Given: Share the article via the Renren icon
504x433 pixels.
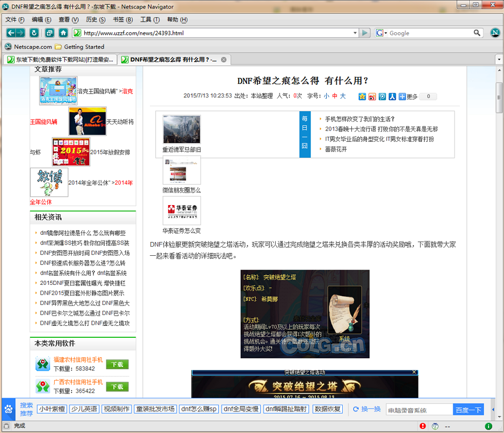Looking at the screenshot, I should click(x=392, y=96).
